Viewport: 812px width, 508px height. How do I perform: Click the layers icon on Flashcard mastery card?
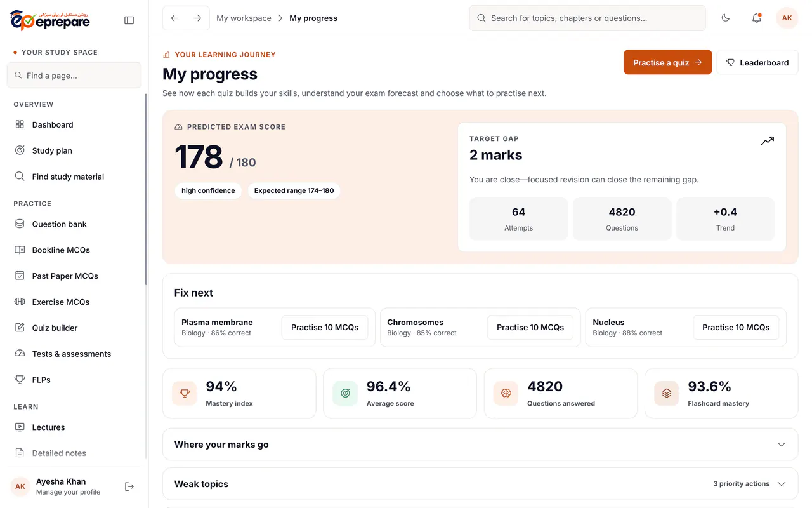coord(667,394)
